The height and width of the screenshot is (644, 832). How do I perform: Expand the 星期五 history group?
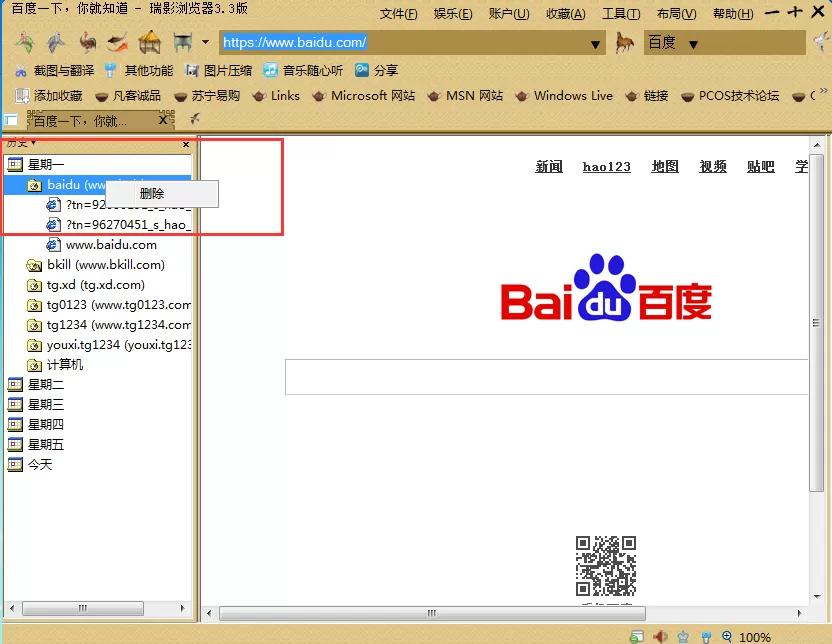pyautogui.click(x=36, y=445)
